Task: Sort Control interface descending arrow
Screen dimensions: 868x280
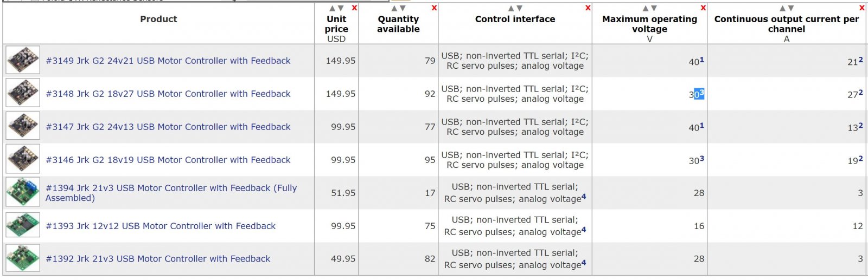Action: (519, 8)
